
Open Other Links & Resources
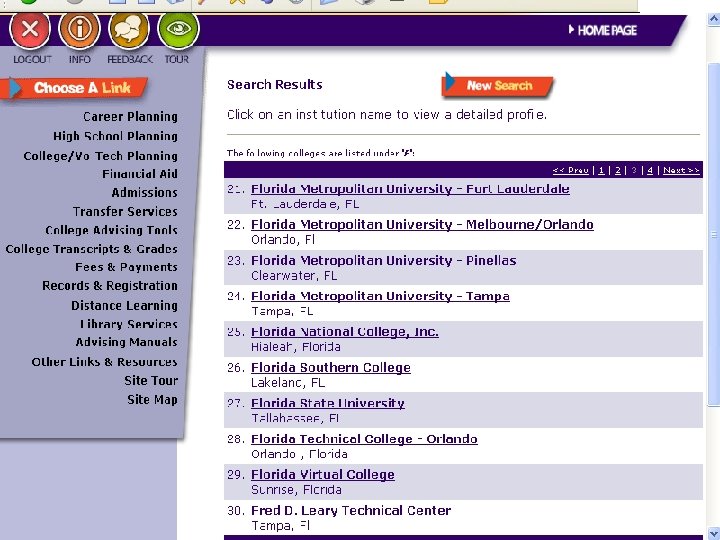tap(104, 362)
